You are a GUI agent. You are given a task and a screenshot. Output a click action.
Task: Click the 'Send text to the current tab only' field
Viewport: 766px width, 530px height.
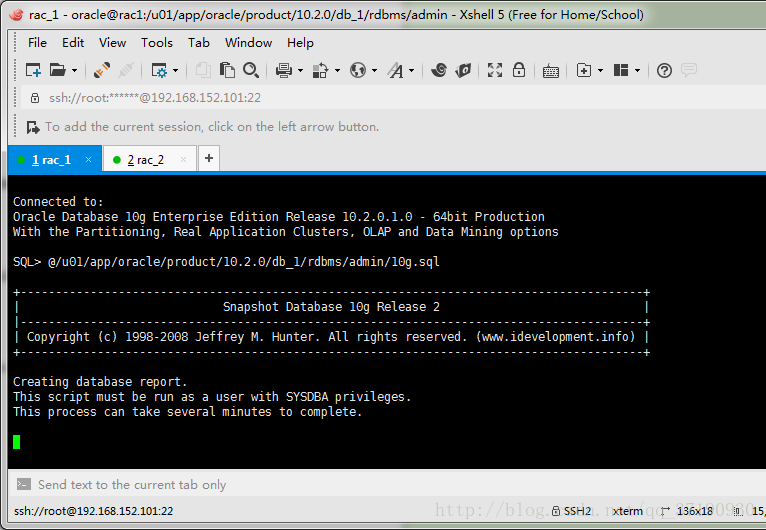[x=132, y=485]
